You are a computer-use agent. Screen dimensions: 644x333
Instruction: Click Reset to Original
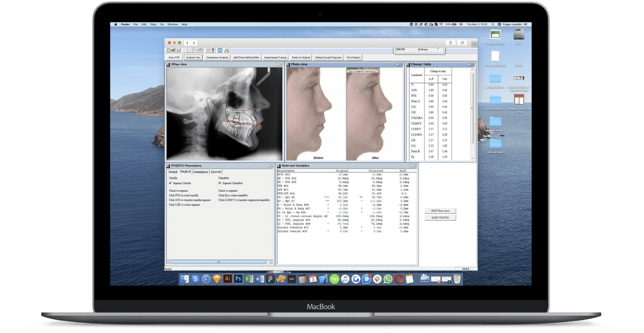pyautogui.click(x=301, y=57)
